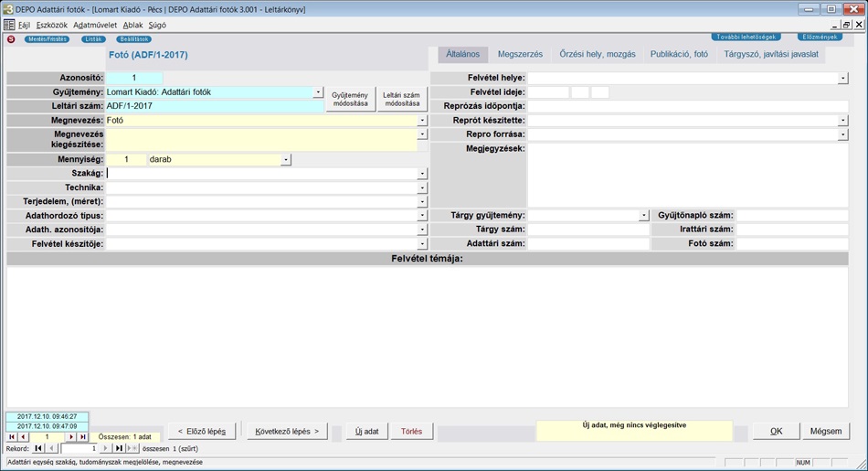Jump to first record with red arrow
The height and width of the screenshot is (471, 868).
12,437
